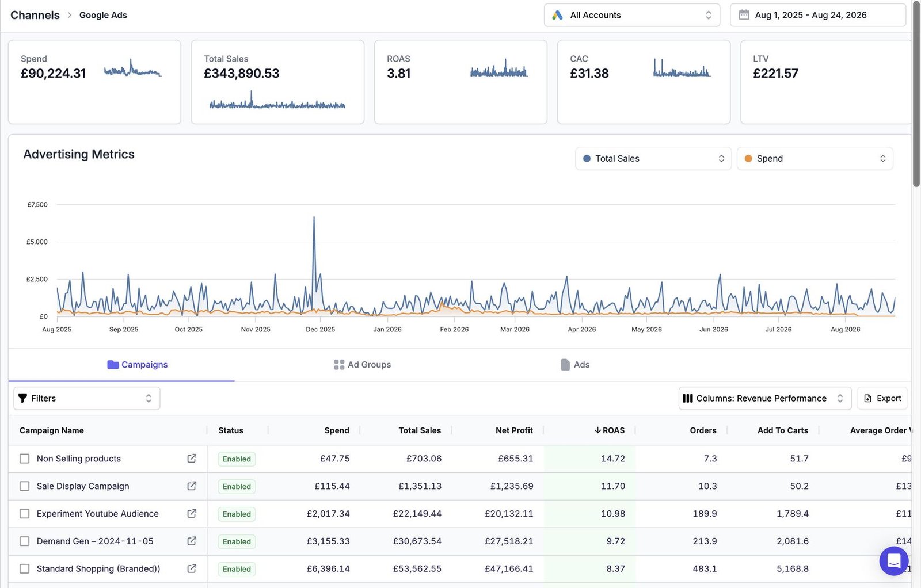Go to Channels breadcrumb

tap(35, 15)
